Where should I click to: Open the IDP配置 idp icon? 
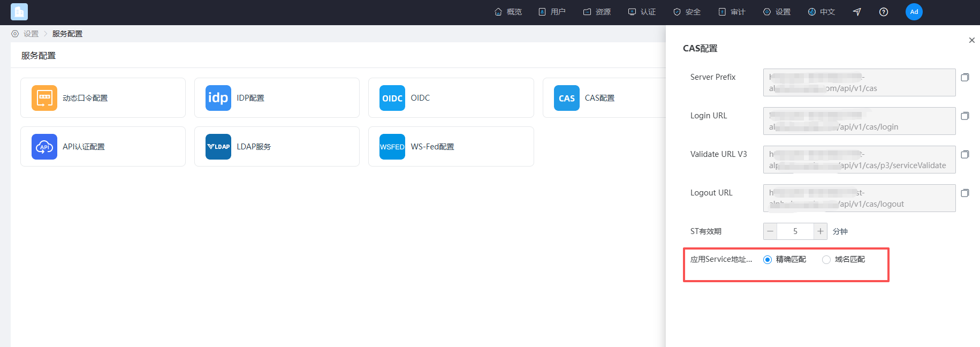[x=218, y=98]
